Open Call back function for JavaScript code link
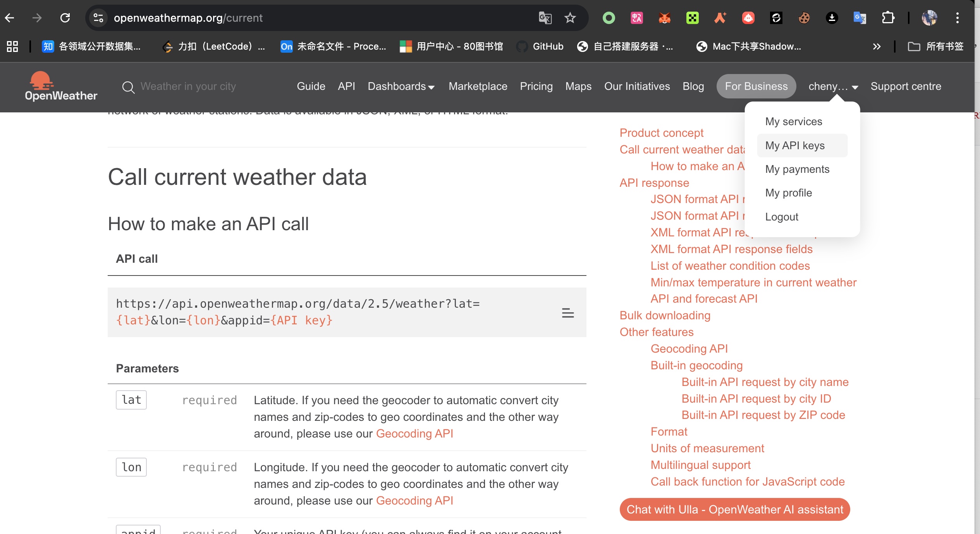This screenshot has height=534, width=980. 748,482
